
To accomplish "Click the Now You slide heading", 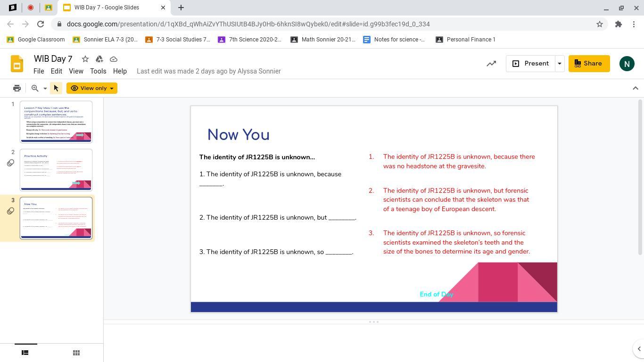I will (x=239, y=135).
